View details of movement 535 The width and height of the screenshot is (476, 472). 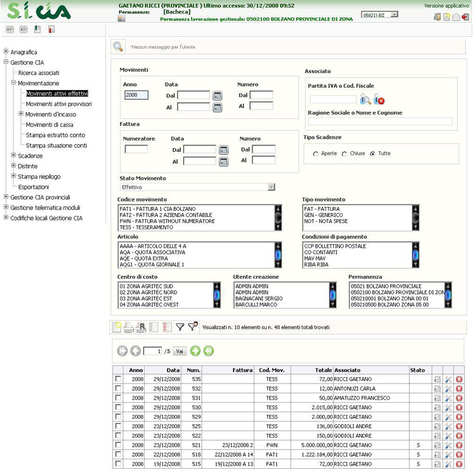tap(437, 379)
